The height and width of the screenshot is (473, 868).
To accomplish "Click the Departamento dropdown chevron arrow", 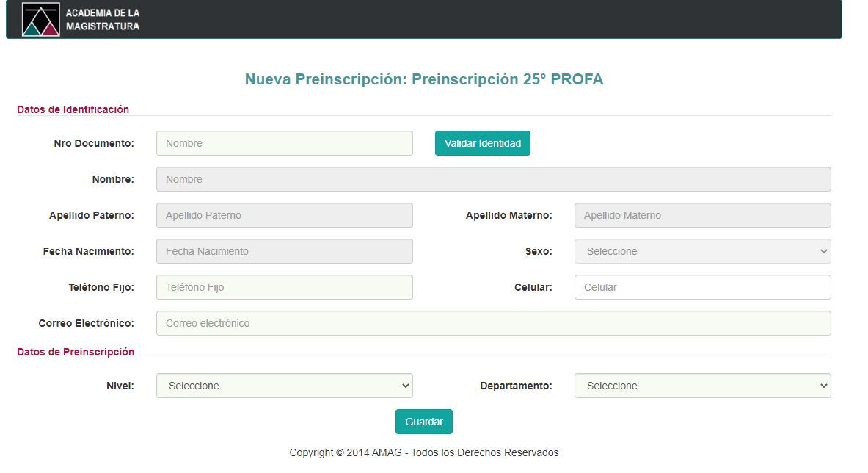I will click(x=823, y=386).
